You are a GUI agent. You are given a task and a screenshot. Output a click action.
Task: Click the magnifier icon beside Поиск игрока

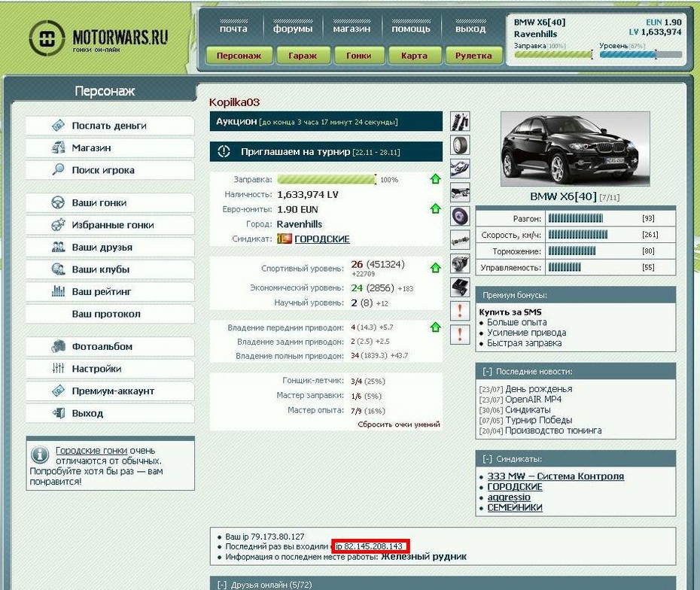[59, 169]
